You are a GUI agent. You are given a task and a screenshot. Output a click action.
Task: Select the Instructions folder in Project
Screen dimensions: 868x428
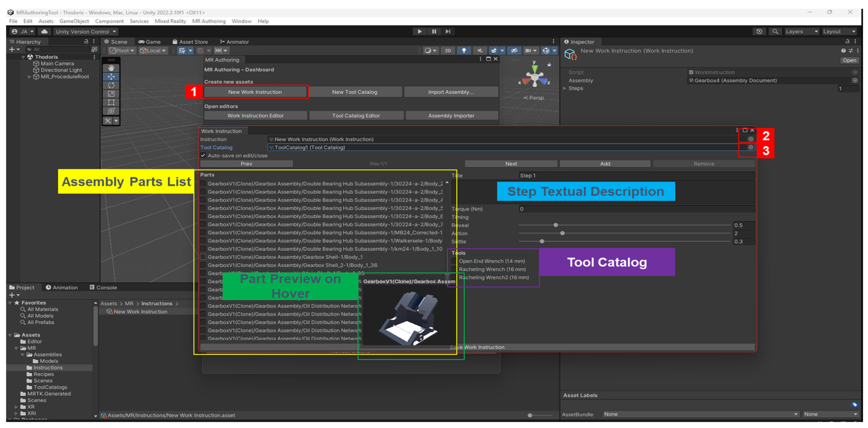tap(48, 368)
